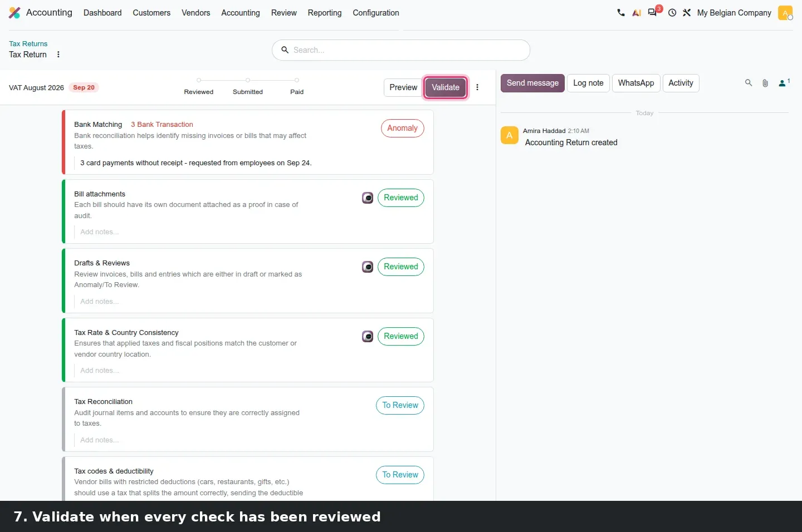The height and width of the screenshot is (532, 802).
Task: Click the Activity button
Action: coord(681,83)
